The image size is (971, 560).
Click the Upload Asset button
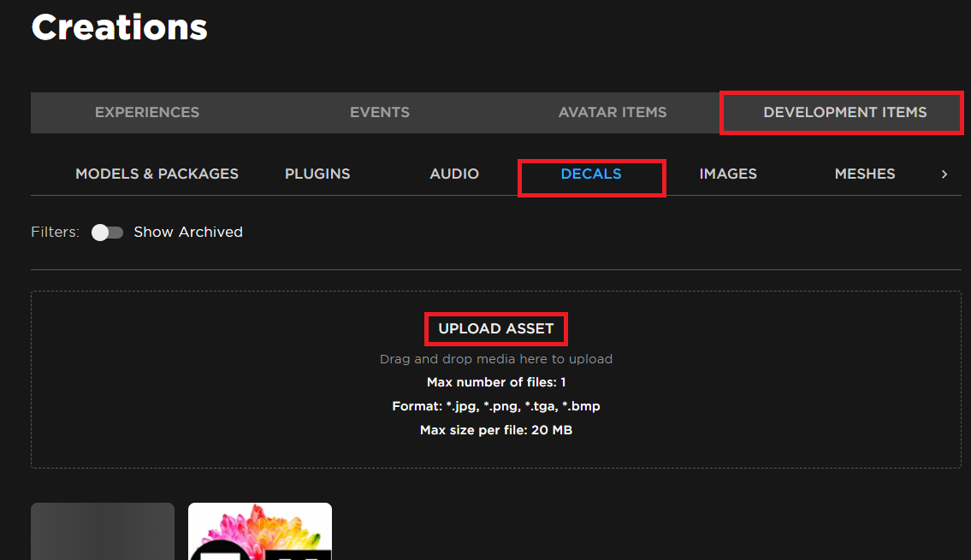[x=496, y=328]
